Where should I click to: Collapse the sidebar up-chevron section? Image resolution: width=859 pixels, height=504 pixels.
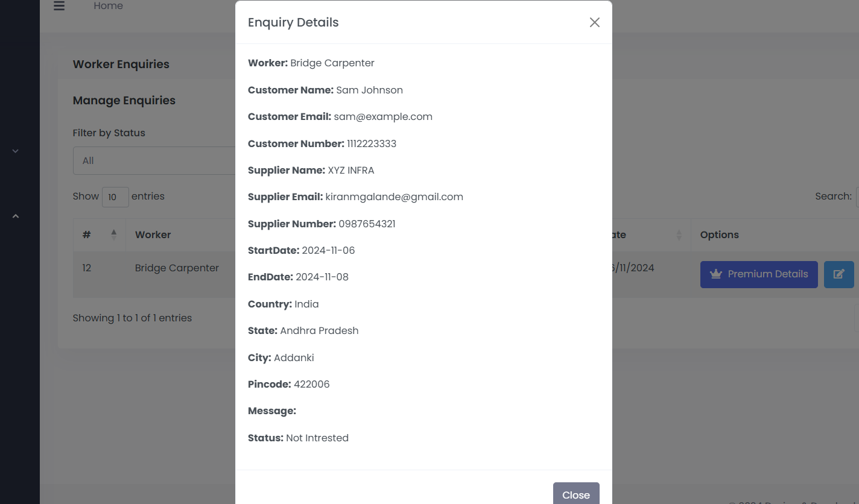click(16, 216)
